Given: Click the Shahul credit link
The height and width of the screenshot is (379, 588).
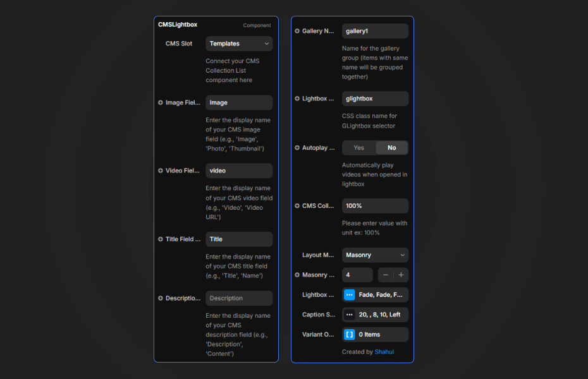Looking at the screenshot, I should (384, 351).
